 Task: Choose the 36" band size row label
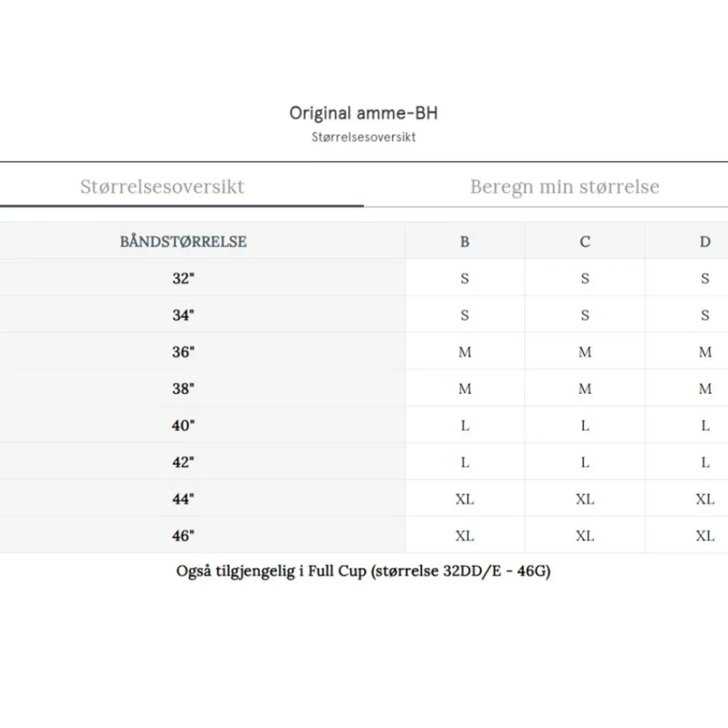(183, 352)
